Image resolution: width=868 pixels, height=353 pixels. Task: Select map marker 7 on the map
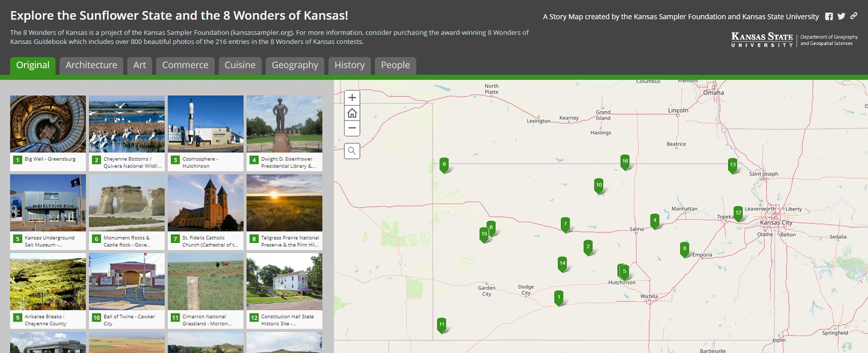pyautogui.click(x=565, y=224)
